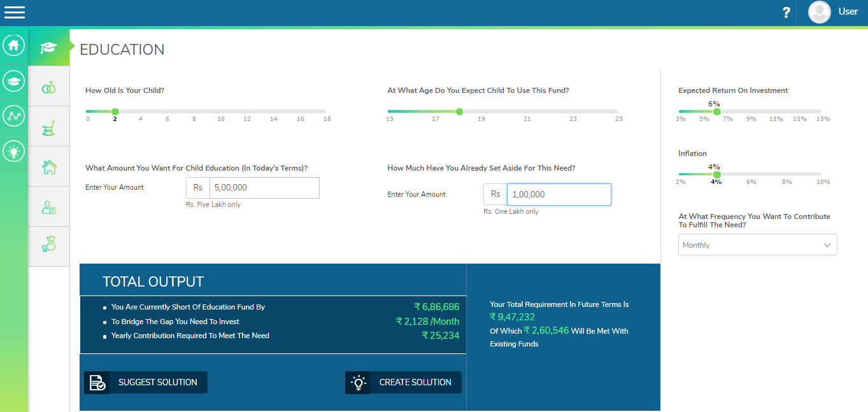
Task: Set expected return slider to 11%
Action: pos(776,111)
